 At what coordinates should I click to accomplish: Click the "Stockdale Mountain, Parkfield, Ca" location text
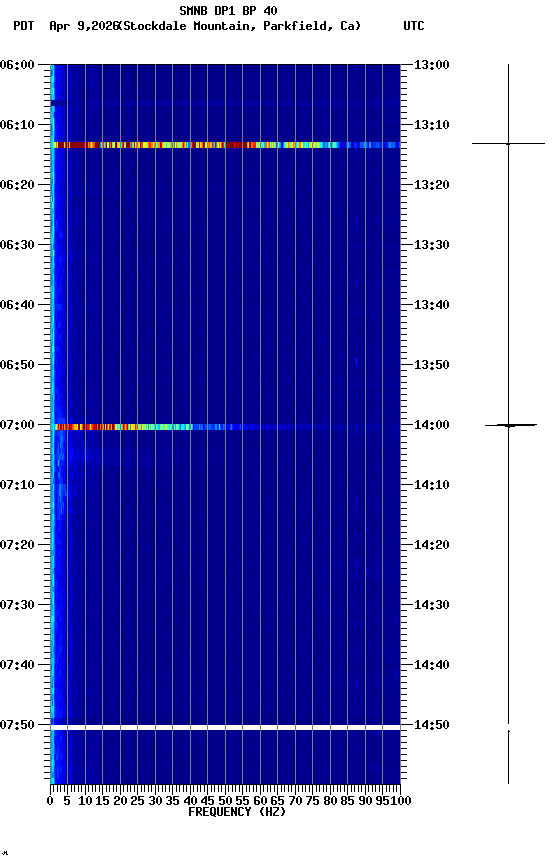240,26
